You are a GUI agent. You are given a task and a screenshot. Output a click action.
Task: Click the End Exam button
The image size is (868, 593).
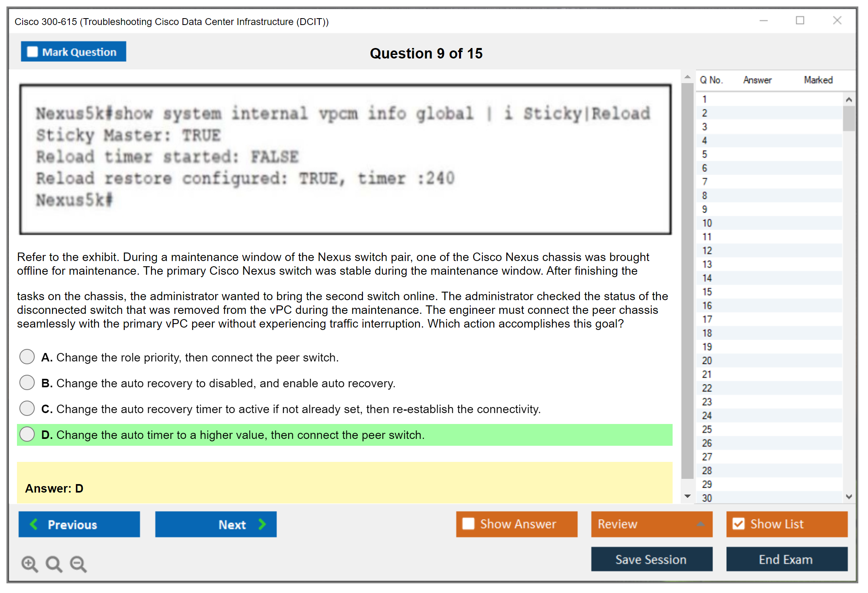pos(786,559)
